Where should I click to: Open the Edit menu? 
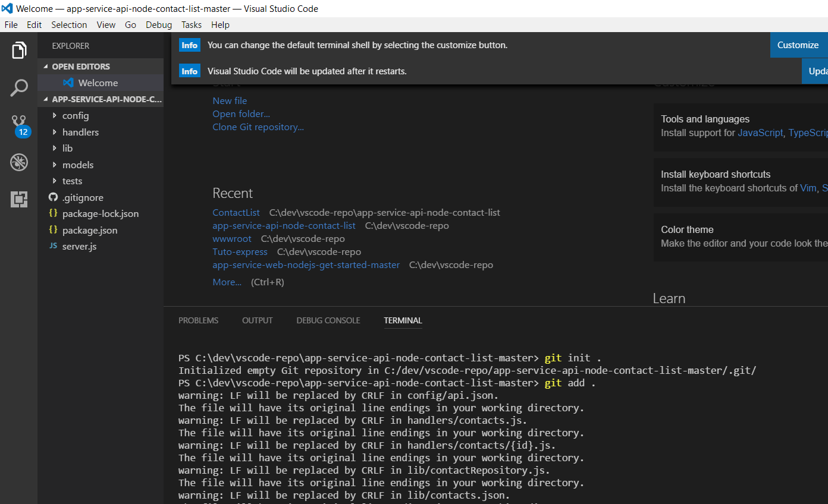[34, 24]
